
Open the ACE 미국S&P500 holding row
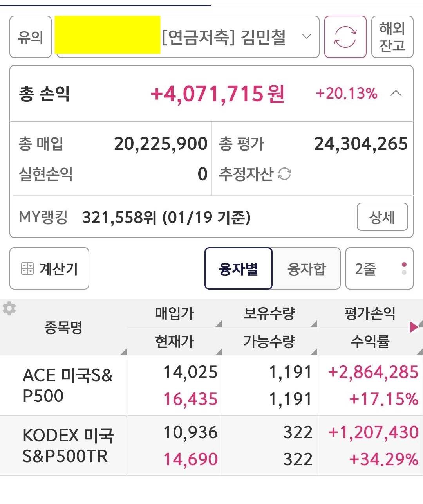67,385
